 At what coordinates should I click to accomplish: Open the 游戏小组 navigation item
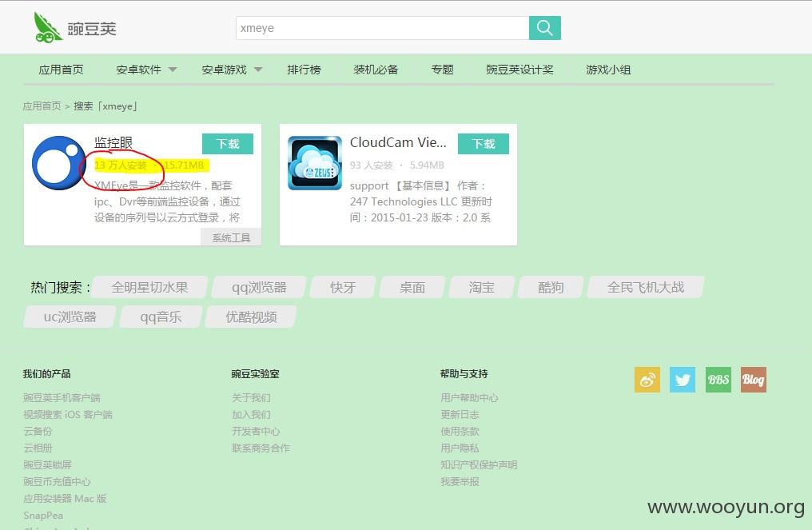(608, 70)
